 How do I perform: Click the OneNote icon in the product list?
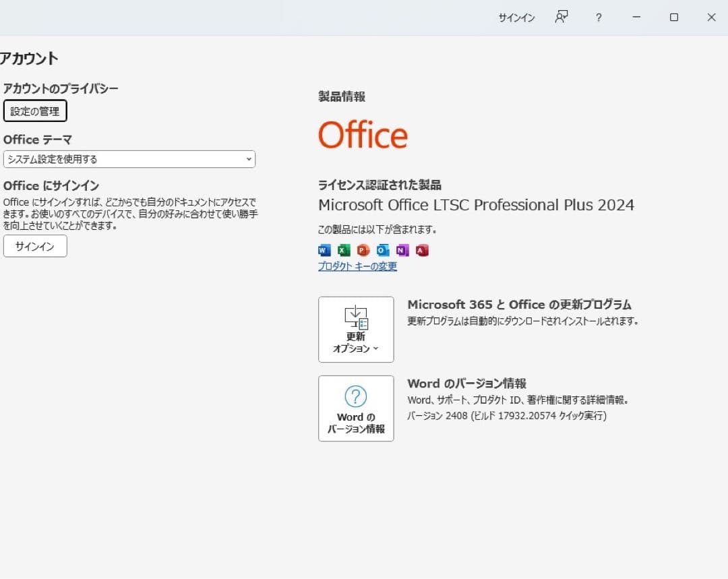[402, 250]
